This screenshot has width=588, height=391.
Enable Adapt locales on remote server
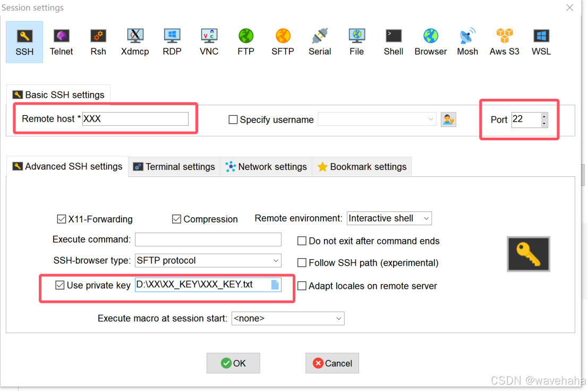[x=302, y=286]
